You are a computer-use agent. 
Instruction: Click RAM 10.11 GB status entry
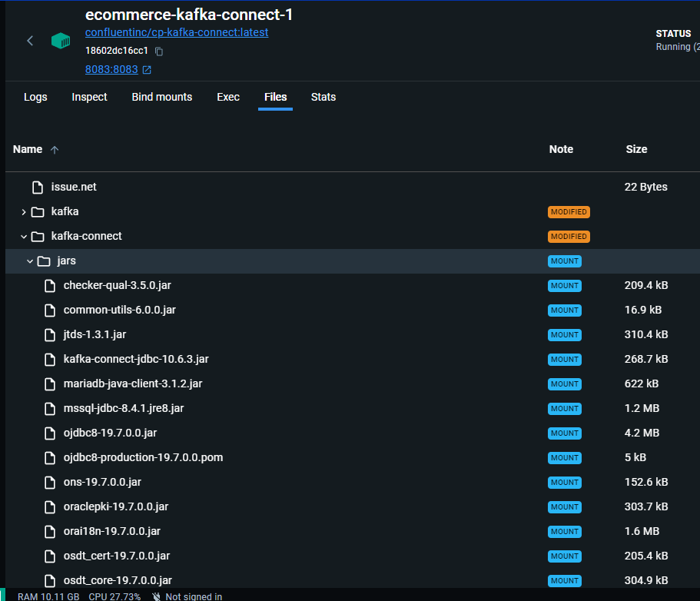coord(48,596)
